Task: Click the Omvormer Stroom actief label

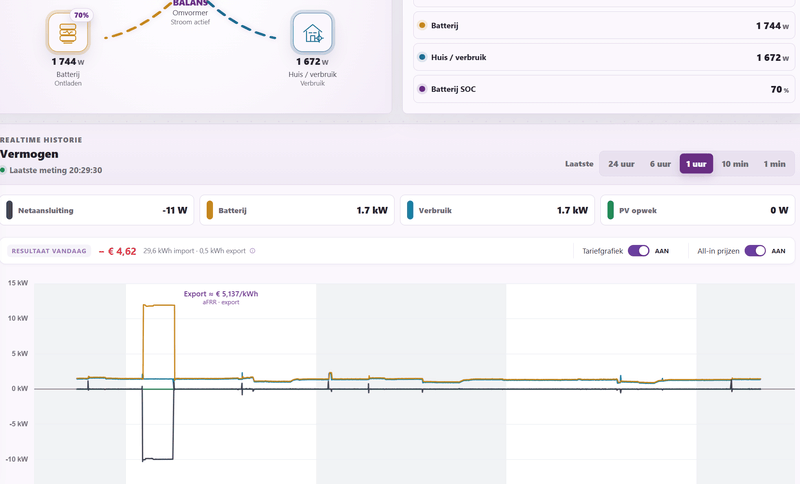Action: [x=190, y=17]
